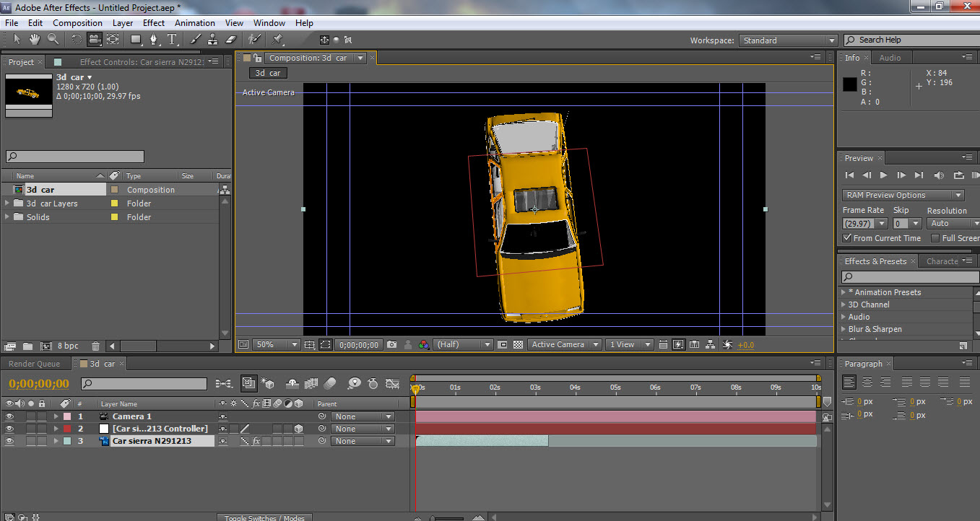Screen dimensions: 980x521
Task: Open the 50% magnification dropdown
Action: 274,345
